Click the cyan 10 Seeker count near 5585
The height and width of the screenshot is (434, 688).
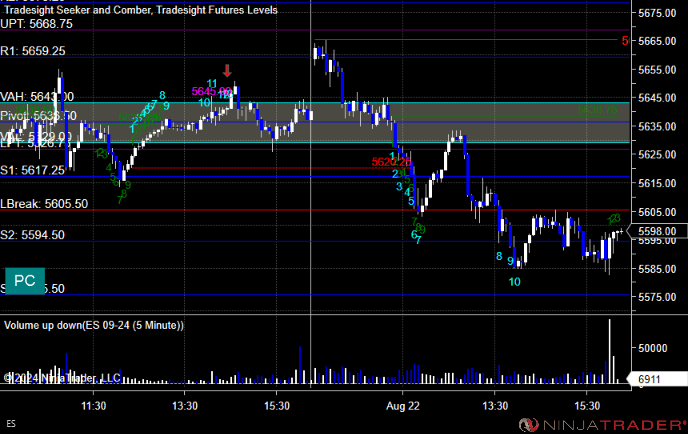515,282
